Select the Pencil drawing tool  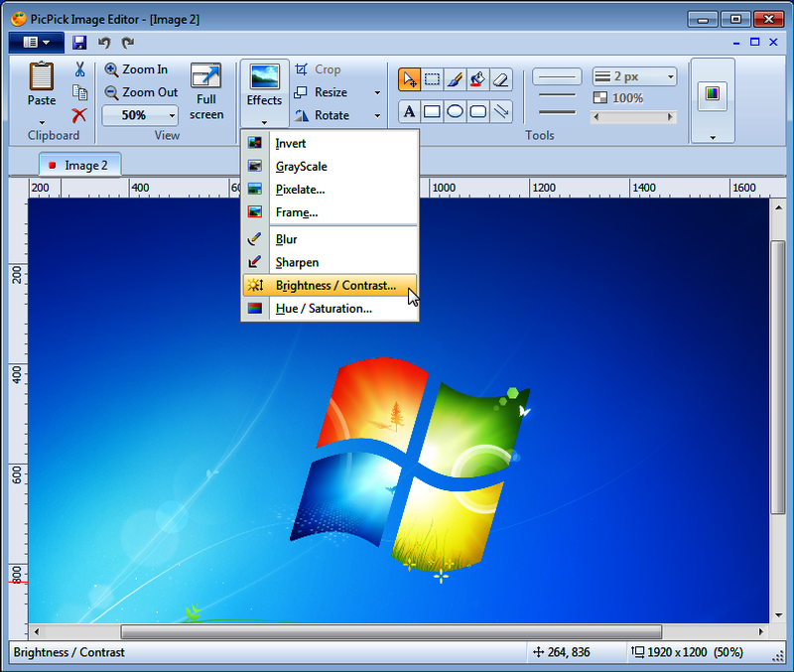pos(455,79)
